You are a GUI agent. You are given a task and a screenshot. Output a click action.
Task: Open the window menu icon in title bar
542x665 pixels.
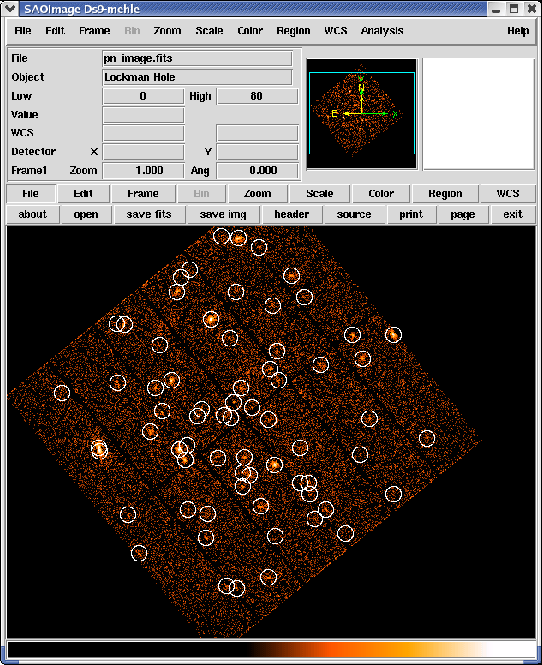click(9, 8)
